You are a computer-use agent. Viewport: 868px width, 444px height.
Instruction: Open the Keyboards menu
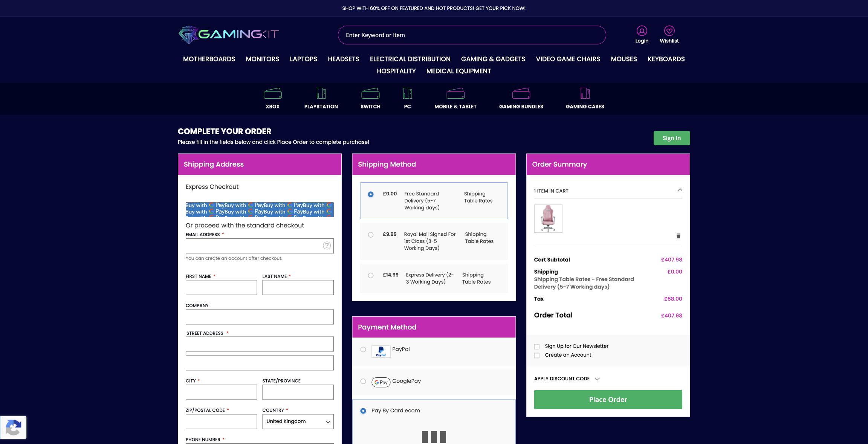(666, 59)
